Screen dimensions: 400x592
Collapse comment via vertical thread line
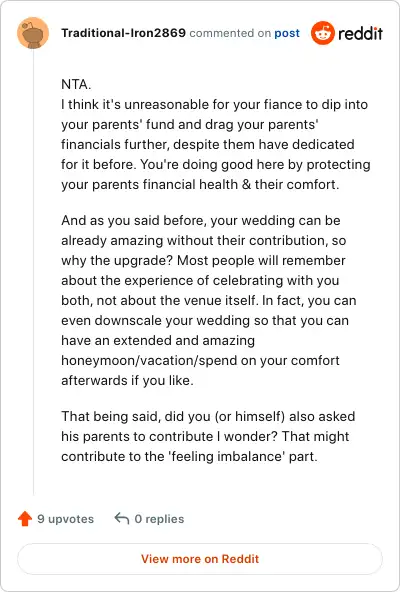[x=33, y=272]
